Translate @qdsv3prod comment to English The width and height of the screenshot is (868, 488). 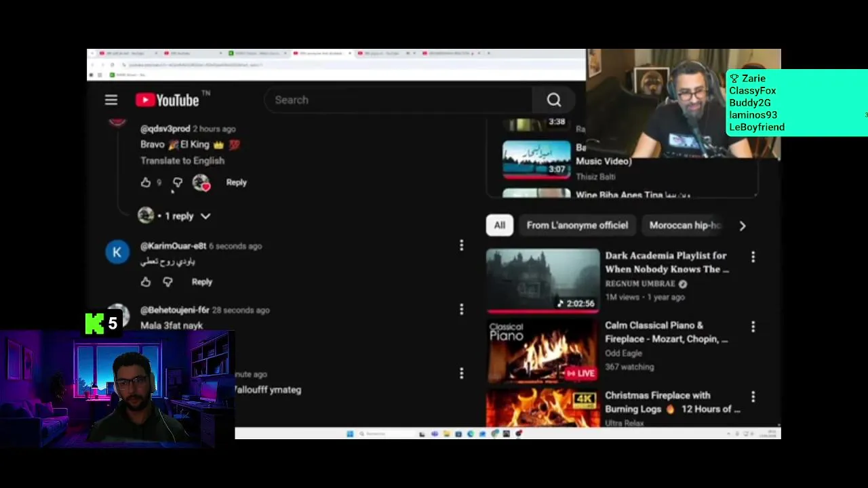click(x=182, y=161)
